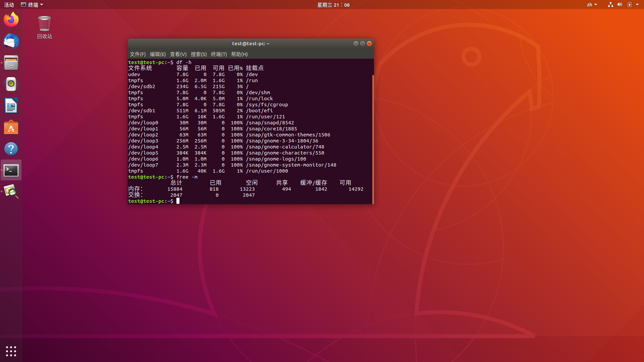
Task: Open LibreOffice Writer from the dock
Action: tap(11, 106)
